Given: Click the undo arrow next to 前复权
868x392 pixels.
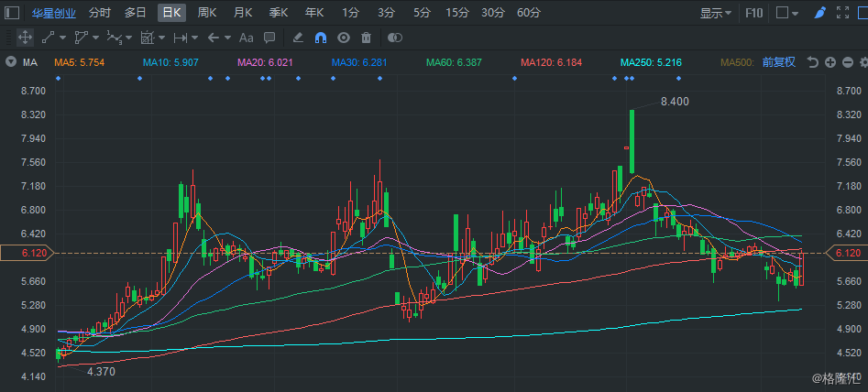Looking at the screenshot, I should pos(813,62).
